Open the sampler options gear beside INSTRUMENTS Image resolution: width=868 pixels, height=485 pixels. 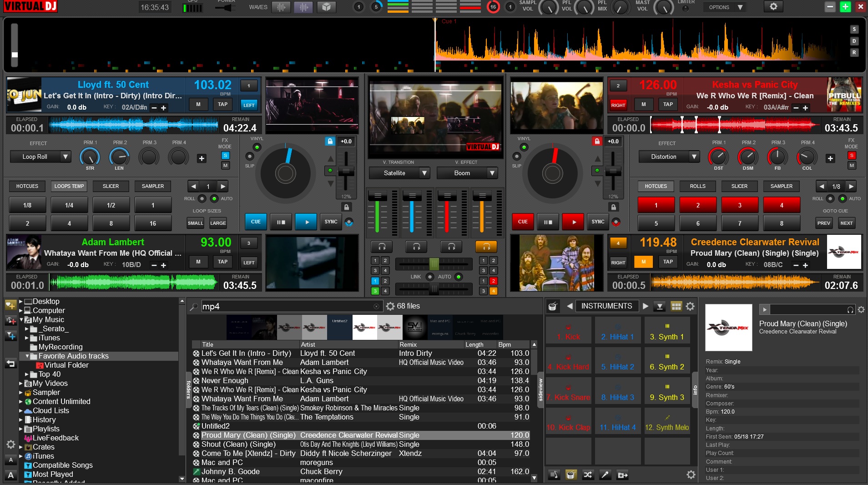tap(690, 306)
